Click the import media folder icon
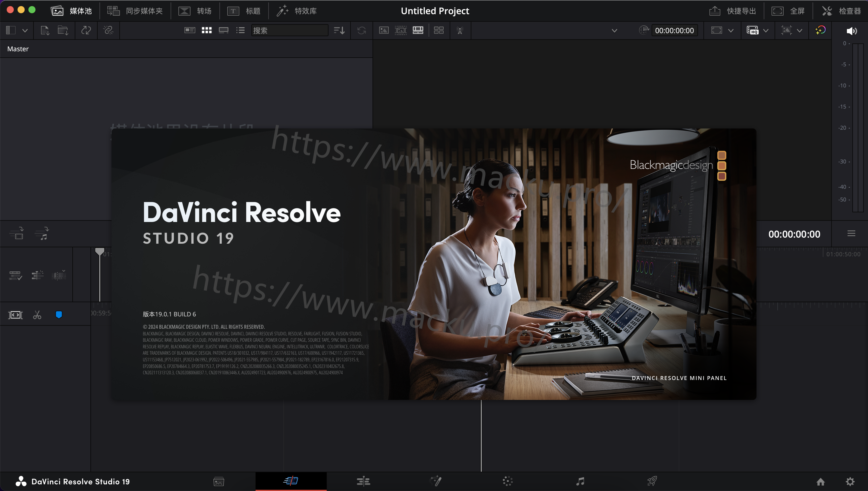The width and height of the screenshot is (868, 491). [x=63, y=30]
